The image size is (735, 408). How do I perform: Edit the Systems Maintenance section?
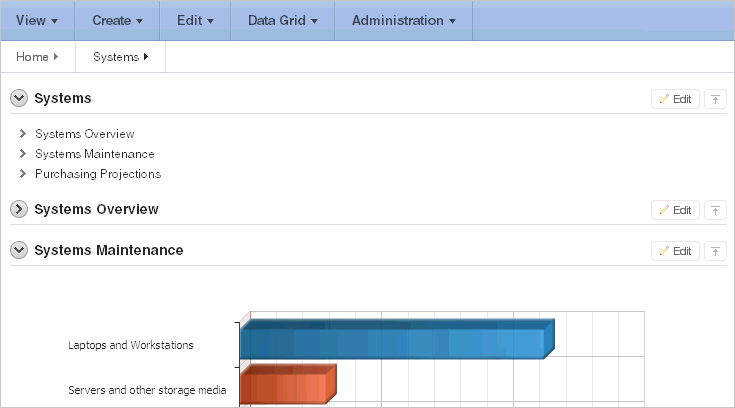pos(675,251)
